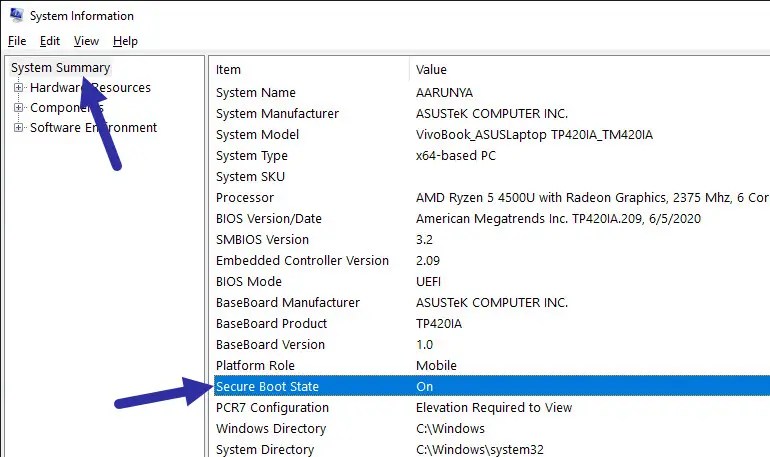
Task: Open the File menu
Action: click(17, 41)
